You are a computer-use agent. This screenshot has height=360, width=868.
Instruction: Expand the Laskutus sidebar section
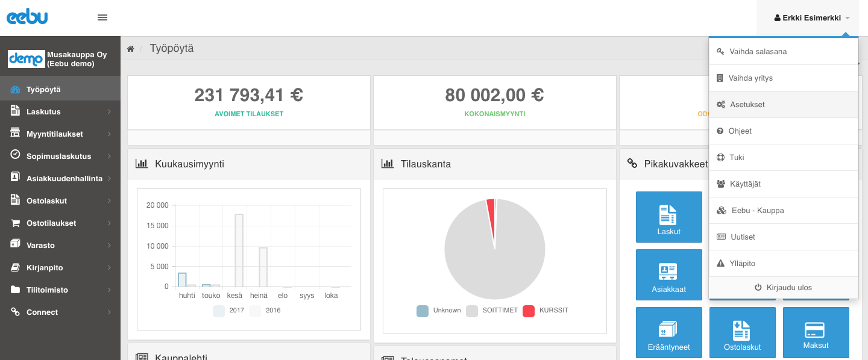(60, 111)
